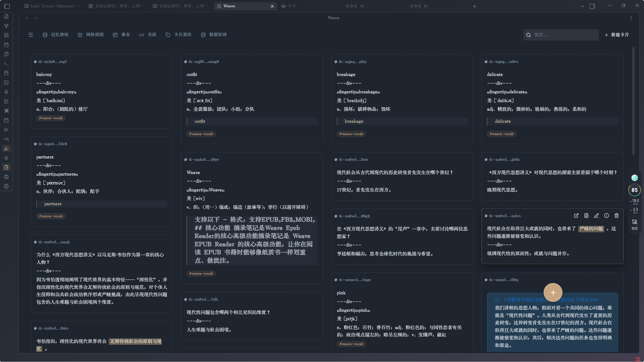Click the 新建卡片 new card button
Screen dimensions: 644x362
pos(617,35)
